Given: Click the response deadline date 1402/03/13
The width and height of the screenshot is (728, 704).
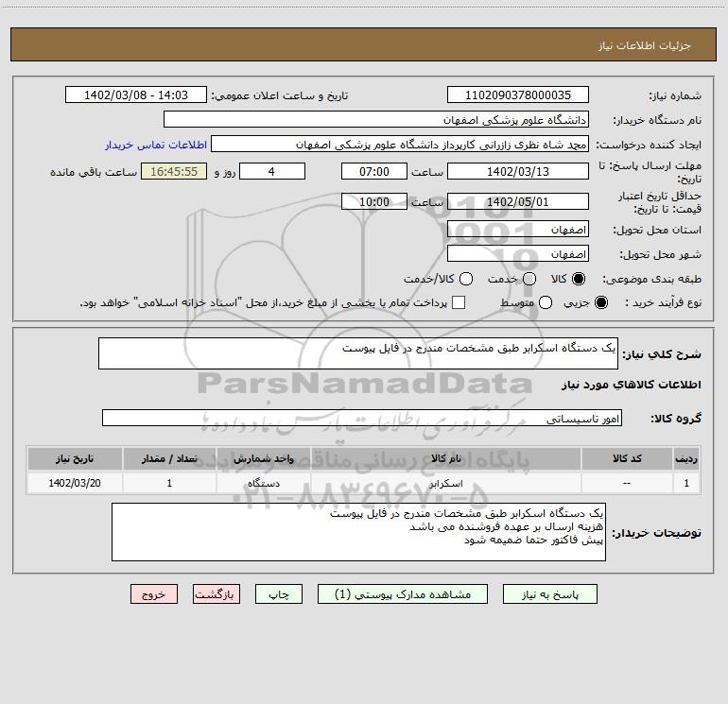Looking at the screenshot, I should 518,172.
